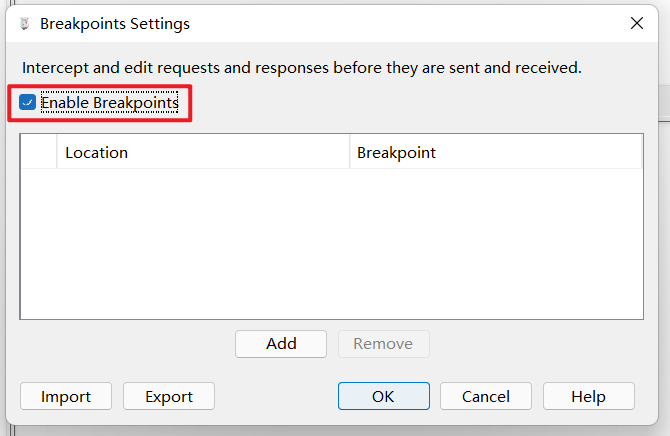Add a new breakpoint
Screen dimensions: 670x436
pos(281,344)
